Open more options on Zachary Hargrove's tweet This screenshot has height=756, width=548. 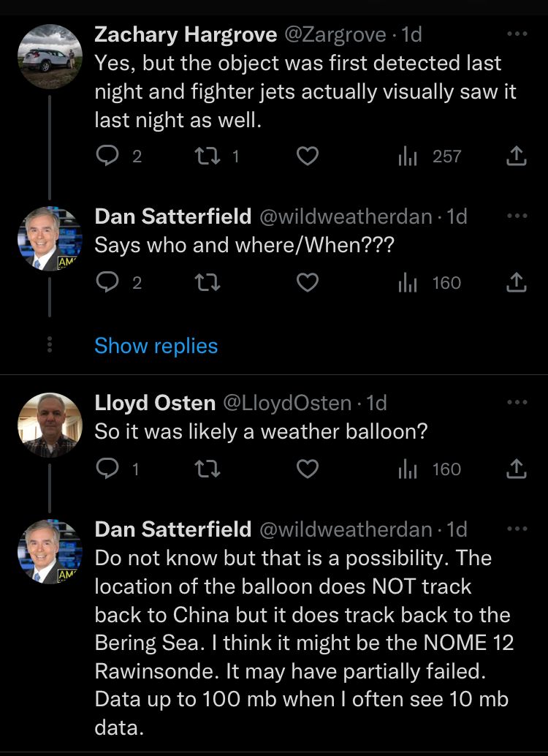point(516,34)
